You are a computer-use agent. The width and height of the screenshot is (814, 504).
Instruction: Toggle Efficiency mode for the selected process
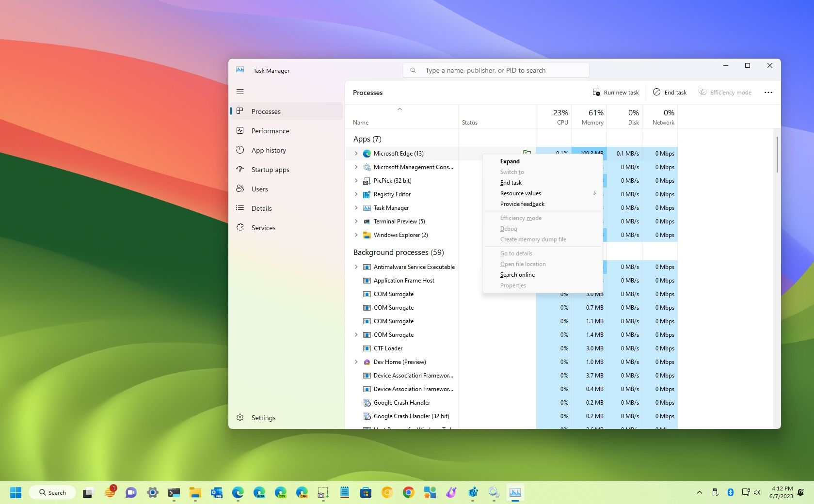click(725, 92)
